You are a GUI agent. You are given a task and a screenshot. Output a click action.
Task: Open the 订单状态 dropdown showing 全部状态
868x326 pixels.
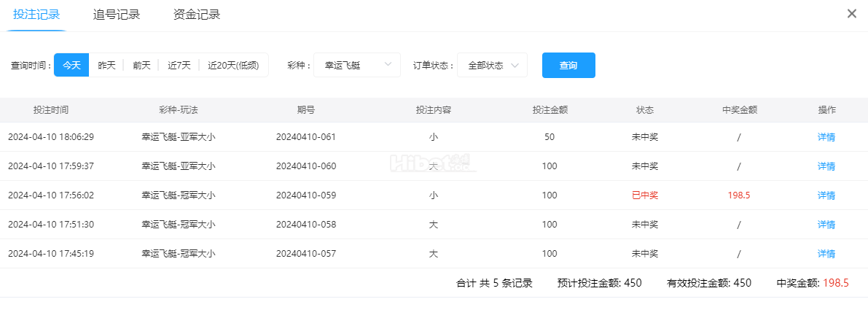point(492,65)
